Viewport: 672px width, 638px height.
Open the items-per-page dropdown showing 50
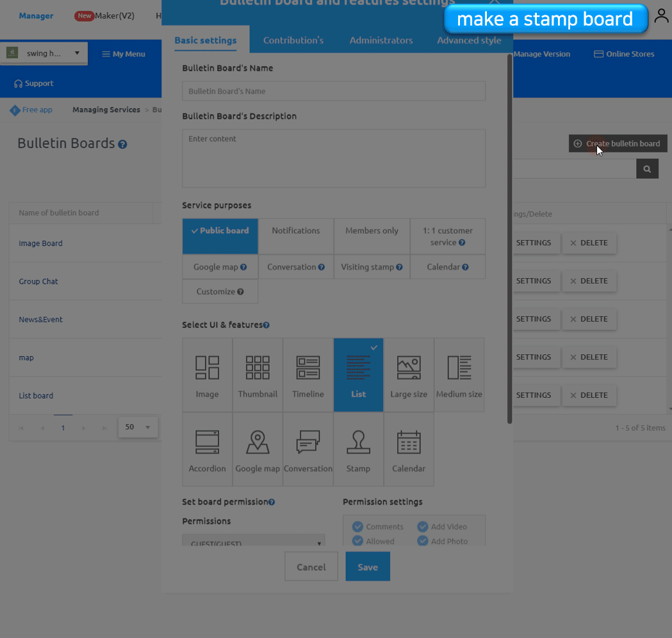click(137, 427)
